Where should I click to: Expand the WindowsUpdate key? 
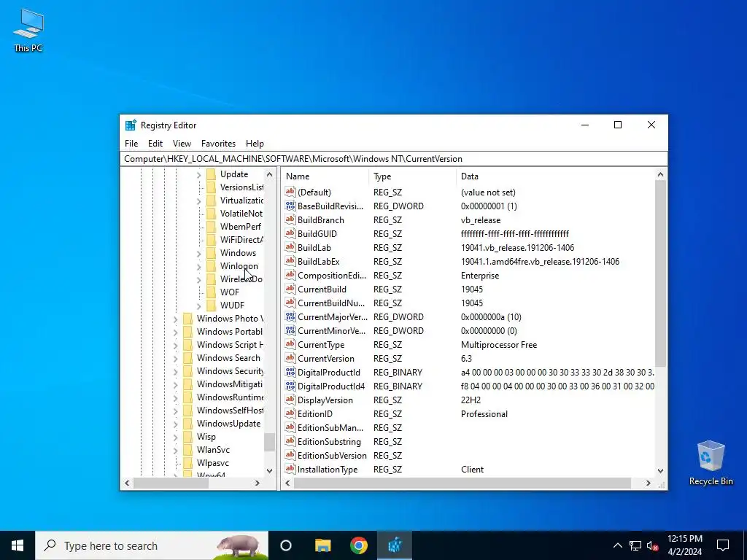tap(175, 424)
